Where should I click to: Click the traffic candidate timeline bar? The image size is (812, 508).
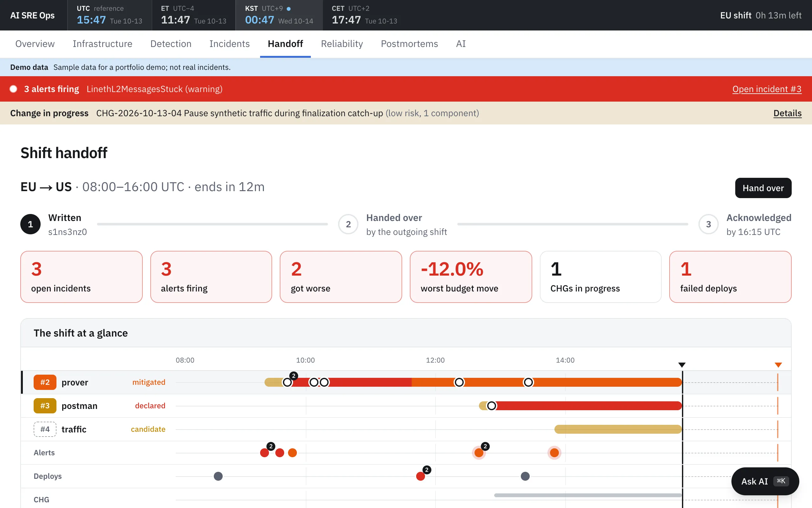pyautogui.click(x=618, y=429)
